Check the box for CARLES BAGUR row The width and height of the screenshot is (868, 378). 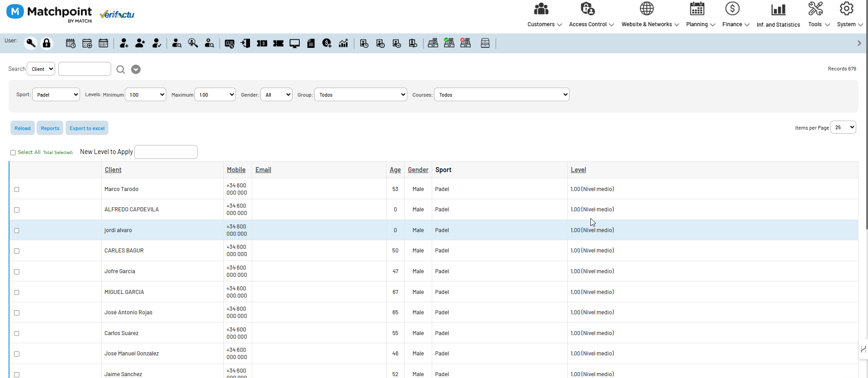click(x=17, y=251)
